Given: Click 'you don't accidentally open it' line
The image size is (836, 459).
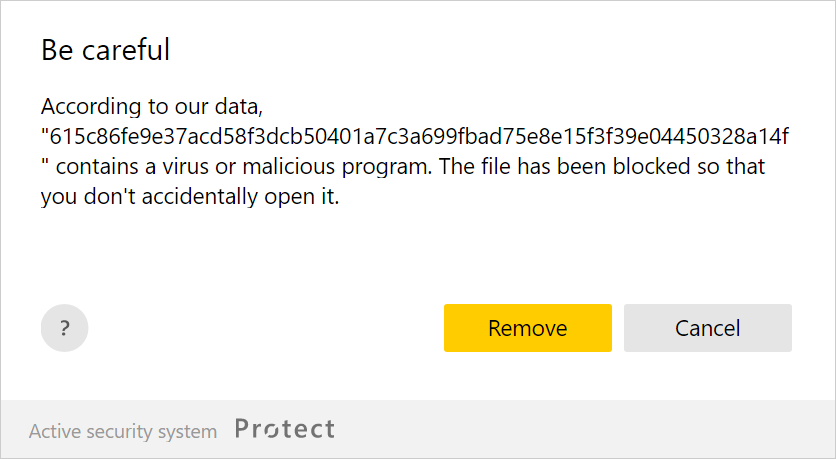Looking at the screenshot, I should (190, 197).
